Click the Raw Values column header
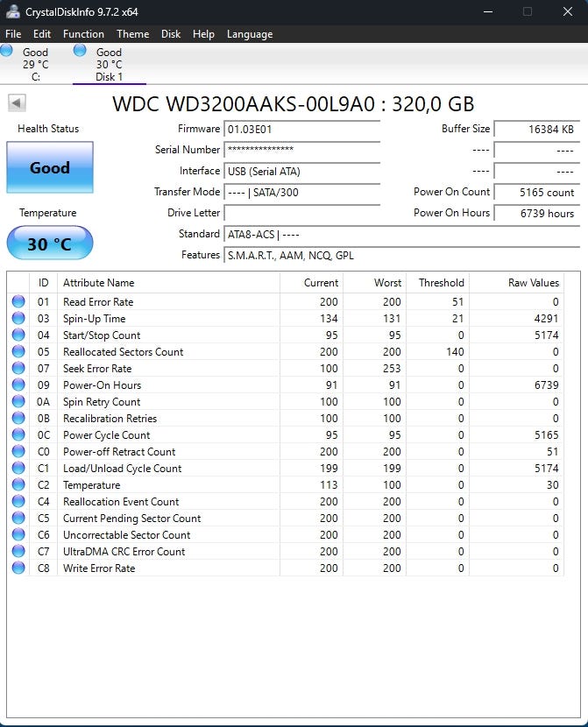Screen dimensions: 588x727 [517, 283]
